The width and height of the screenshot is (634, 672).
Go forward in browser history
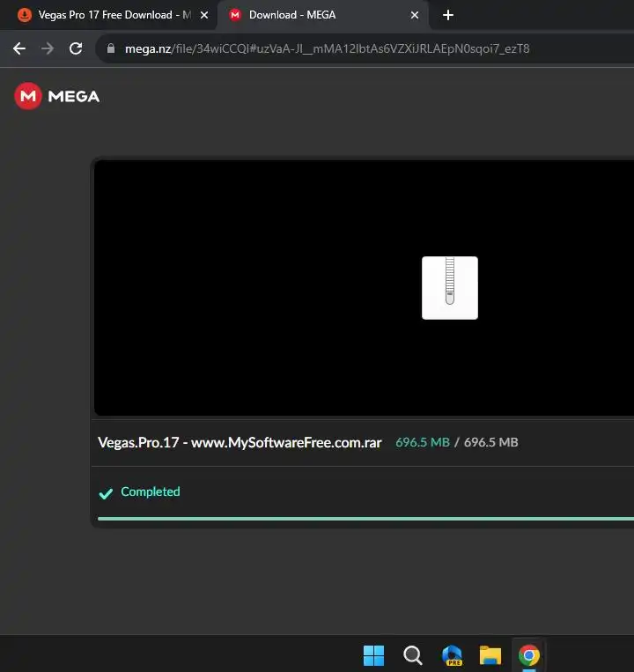coord(48,48)
